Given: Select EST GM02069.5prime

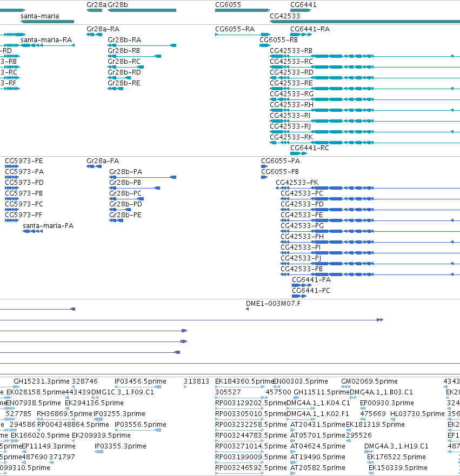Looking at the screenshot, I should click(369, 381).
